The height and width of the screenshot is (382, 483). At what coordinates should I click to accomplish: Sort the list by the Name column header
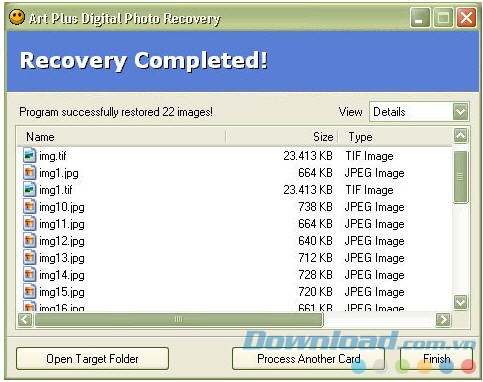click(x=122, y=137)
